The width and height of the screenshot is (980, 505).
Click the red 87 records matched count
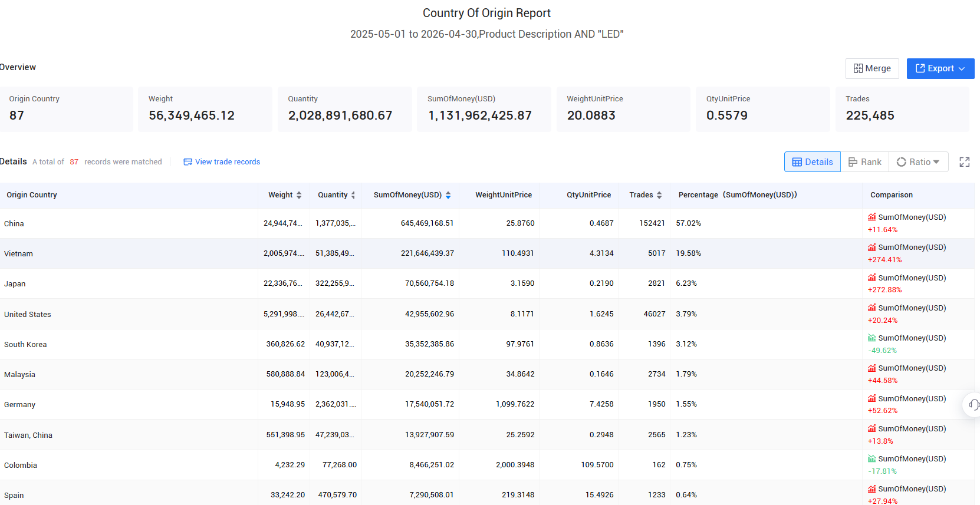pyautogui.click(x=74, y=162)
